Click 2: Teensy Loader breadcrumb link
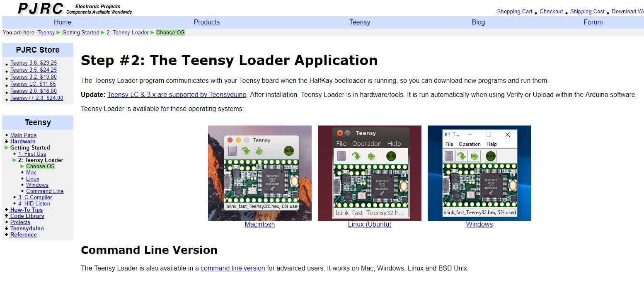Image resolution: width=644 pixels, height=297 pixels. tap(128, 33)
